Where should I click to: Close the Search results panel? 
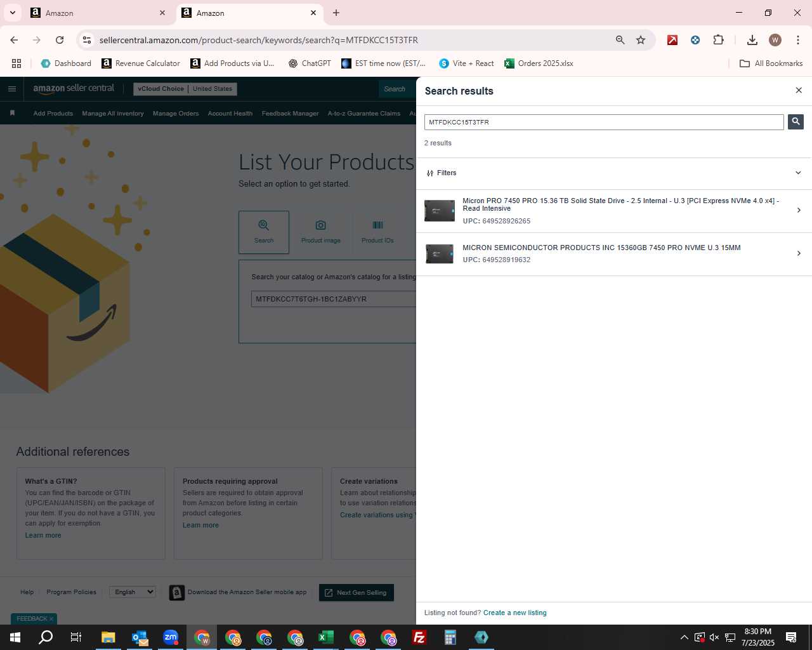tap(799, 90)
